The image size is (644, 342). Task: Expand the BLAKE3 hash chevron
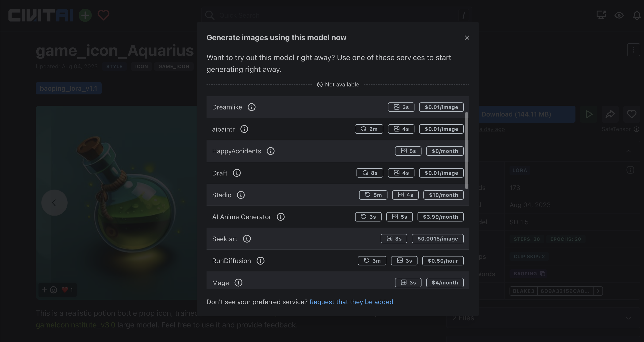click(598, 291)
